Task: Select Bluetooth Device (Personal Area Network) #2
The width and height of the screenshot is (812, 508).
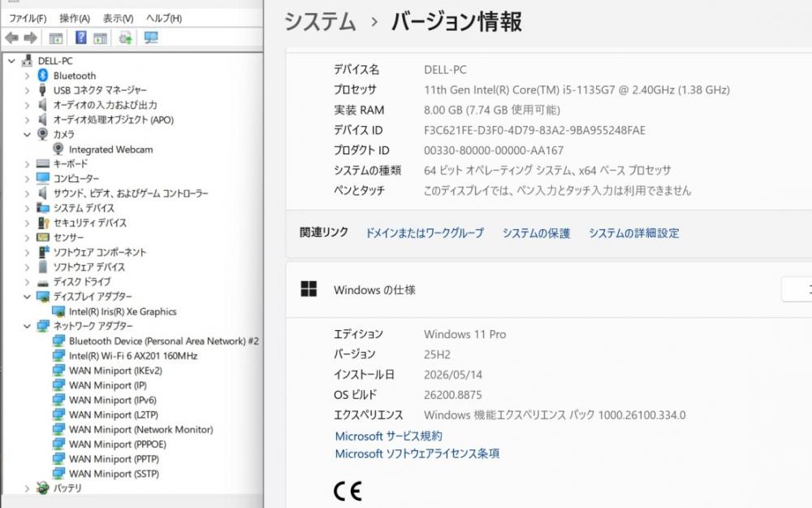Action: [164, 341]
